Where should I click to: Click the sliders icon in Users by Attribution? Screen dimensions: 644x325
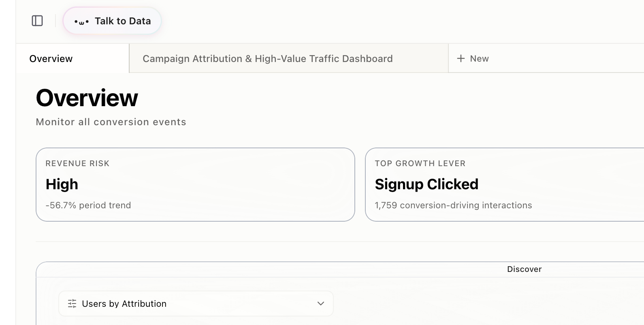tap(72, 304)
